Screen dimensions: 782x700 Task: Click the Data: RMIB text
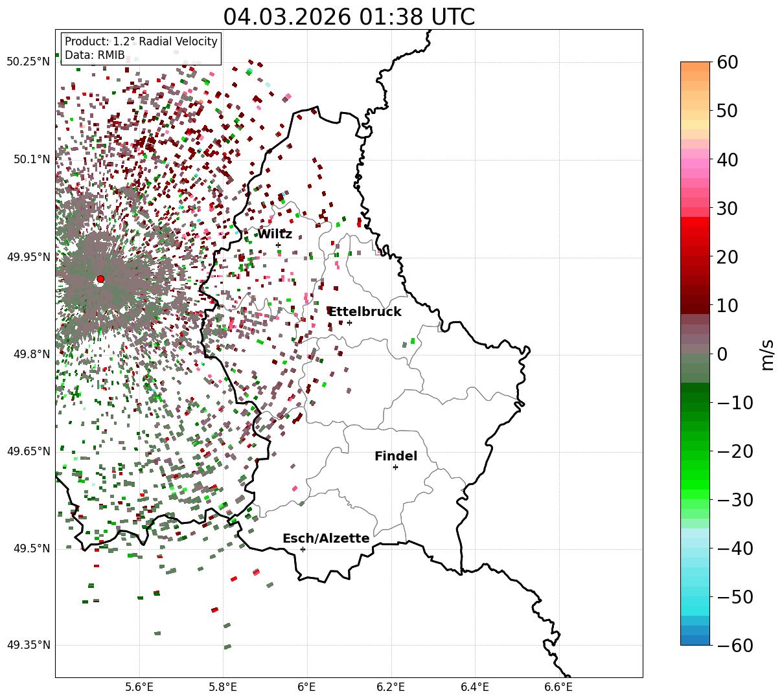point(95,56)
